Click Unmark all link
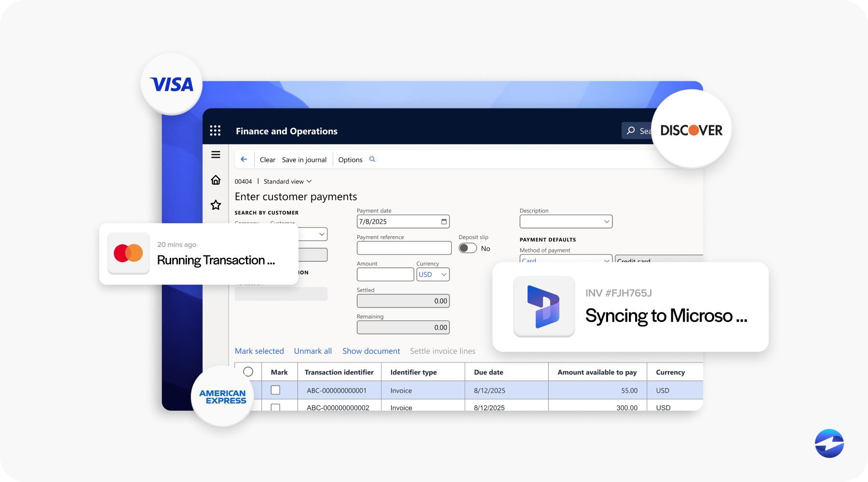Screen dimensions: 868x482 pos(313,351)
